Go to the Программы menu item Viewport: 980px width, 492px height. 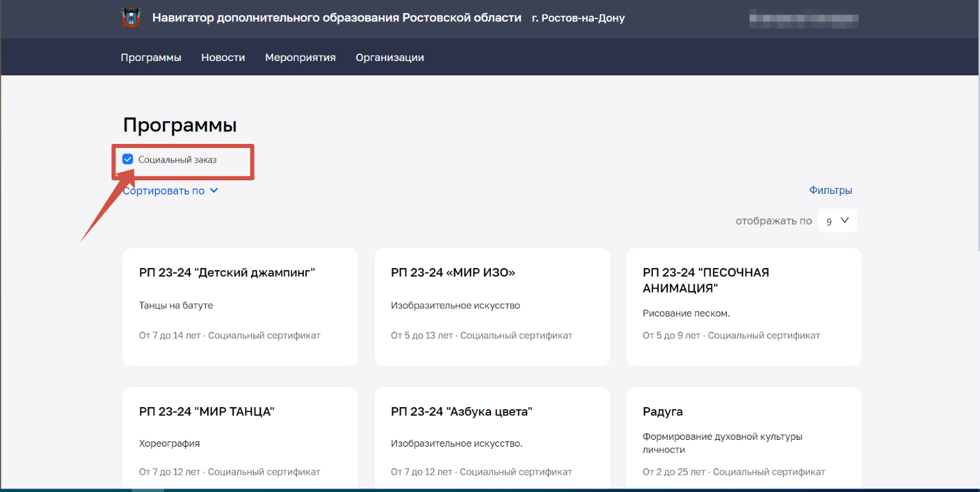click(151, 58)
